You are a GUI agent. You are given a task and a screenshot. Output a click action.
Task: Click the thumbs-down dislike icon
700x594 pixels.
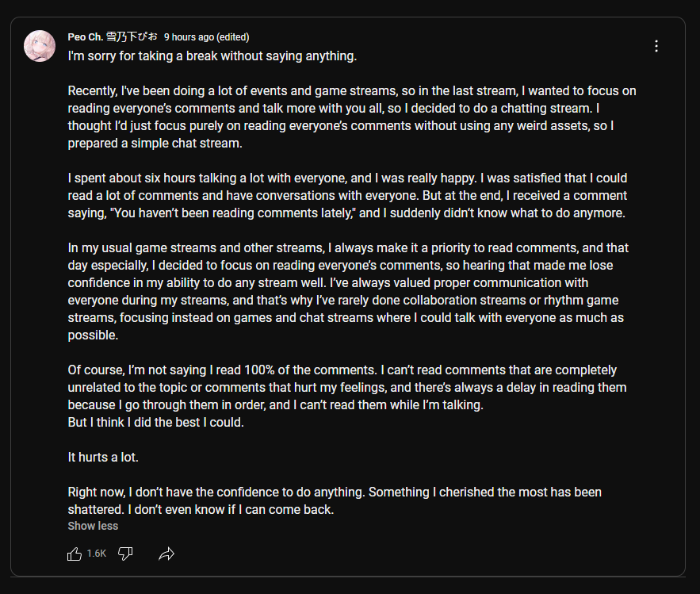coord(125,554)
